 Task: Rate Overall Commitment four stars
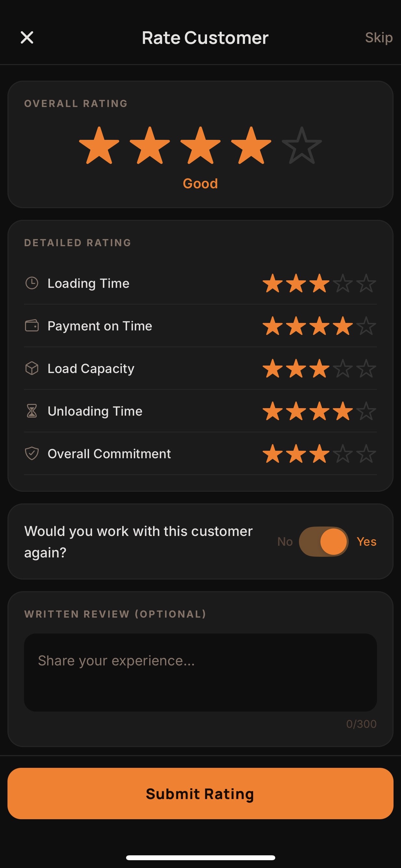click(343, 454)
